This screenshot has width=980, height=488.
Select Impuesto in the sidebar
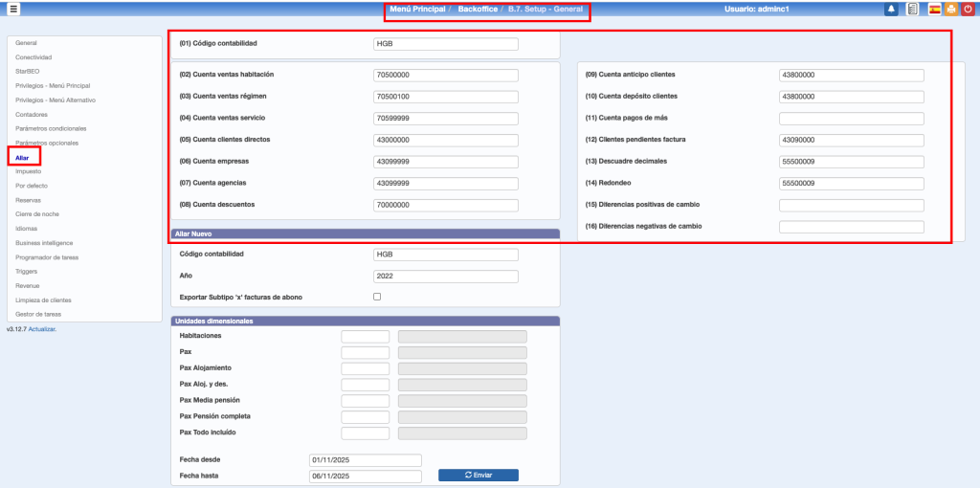pos(29,171)
